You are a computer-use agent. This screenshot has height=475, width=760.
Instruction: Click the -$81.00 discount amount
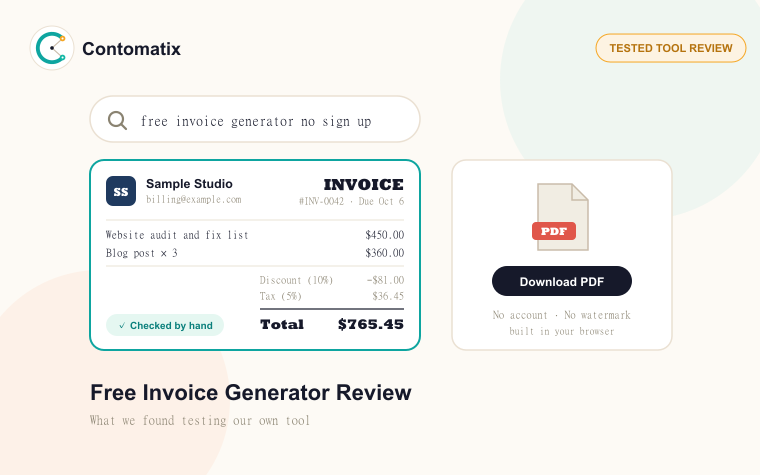click(385, 280)
